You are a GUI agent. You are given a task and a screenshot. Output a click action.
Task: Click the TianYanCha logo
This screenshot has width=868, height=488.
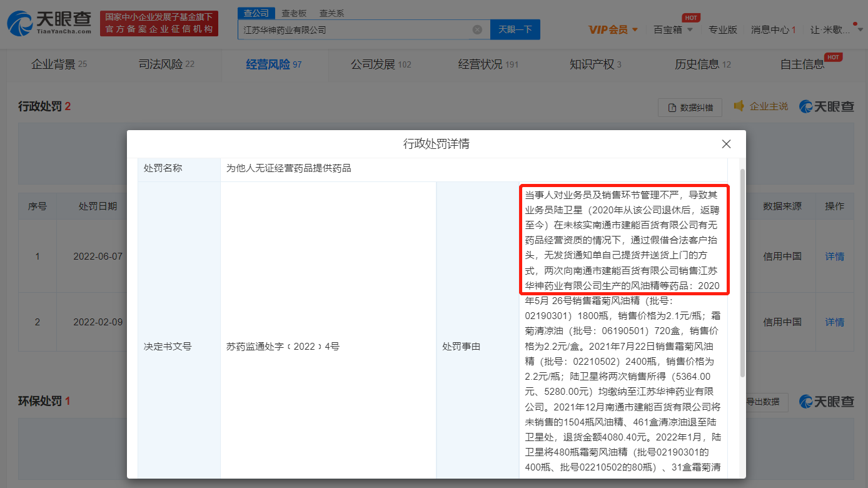point(49,23)
